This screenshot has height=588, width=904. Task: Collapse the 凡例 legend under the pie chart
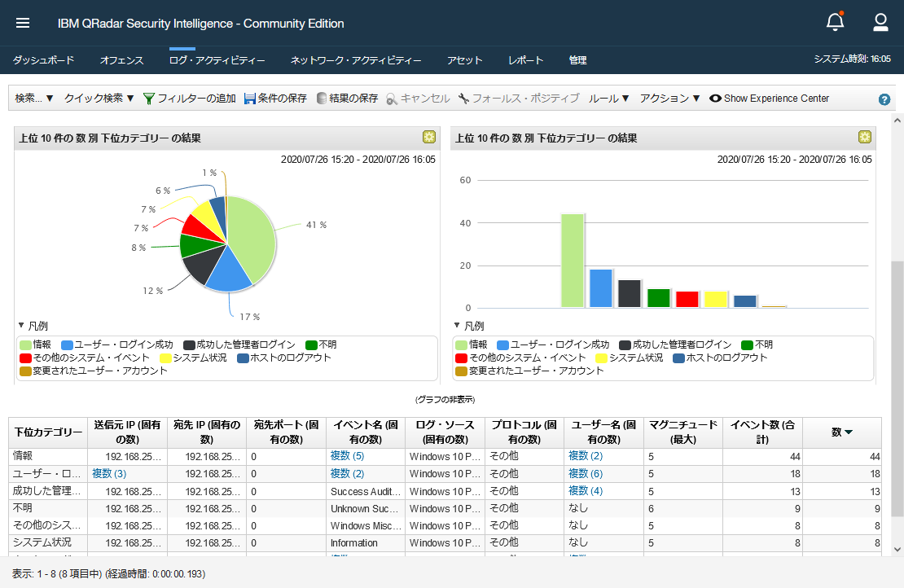point(33,326)
